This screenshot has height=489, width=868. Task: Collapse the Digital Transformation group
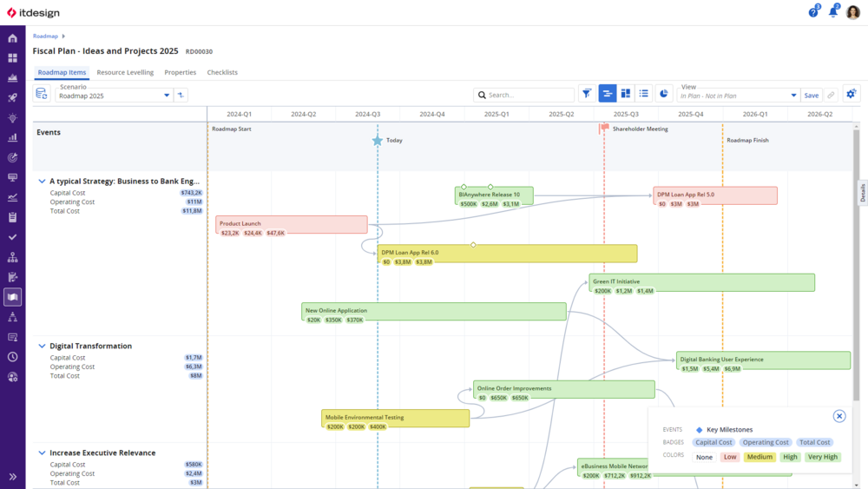click(42, 346)
